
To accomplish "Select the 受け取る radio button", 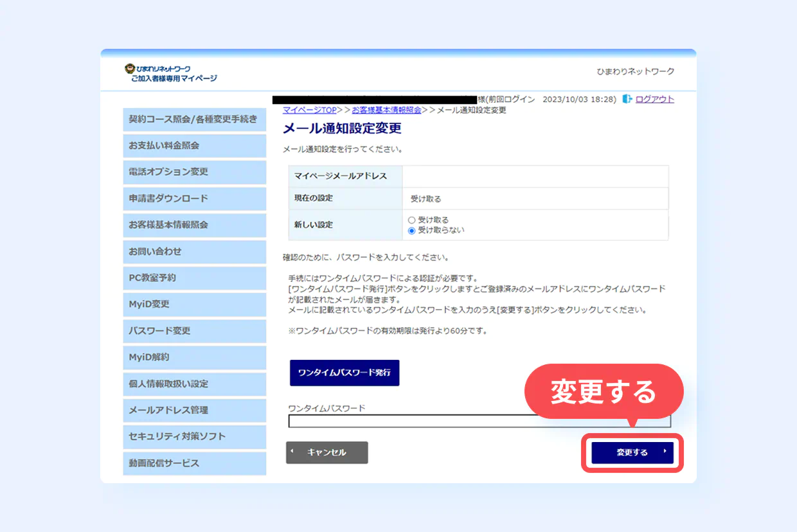I will pos(412,220).
